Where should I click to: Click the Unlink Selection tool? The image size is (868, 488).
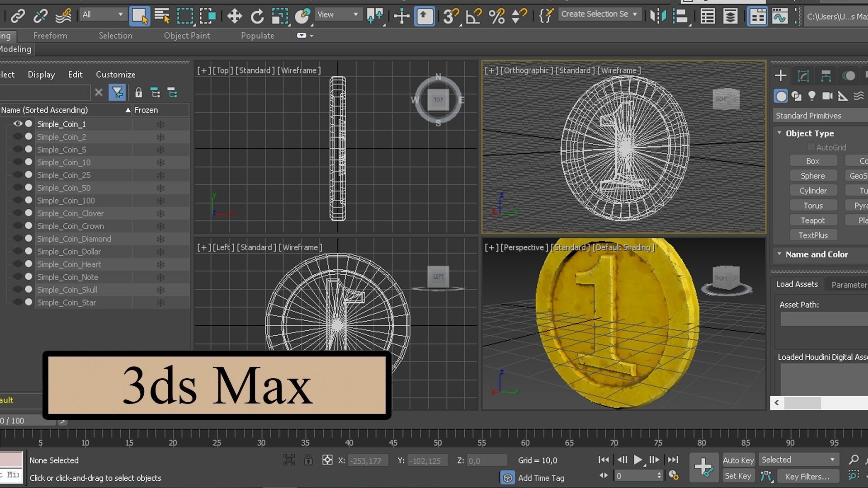[x=40, y=16]
